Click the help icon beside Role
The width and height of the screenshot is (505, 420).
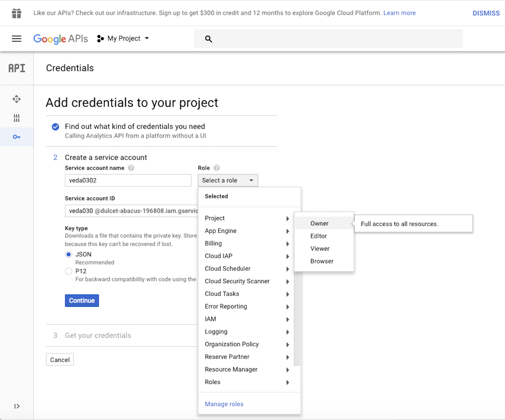tap(216, 168)
